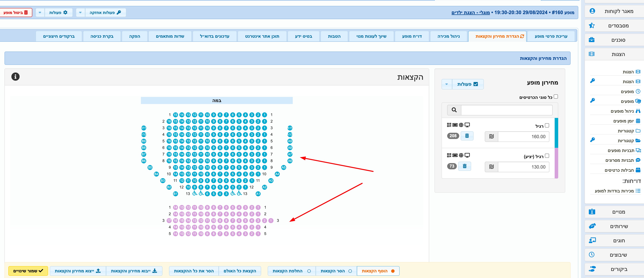Click the 130.00 price field
This screenshot has height=278, width=644.
[523, 167]
